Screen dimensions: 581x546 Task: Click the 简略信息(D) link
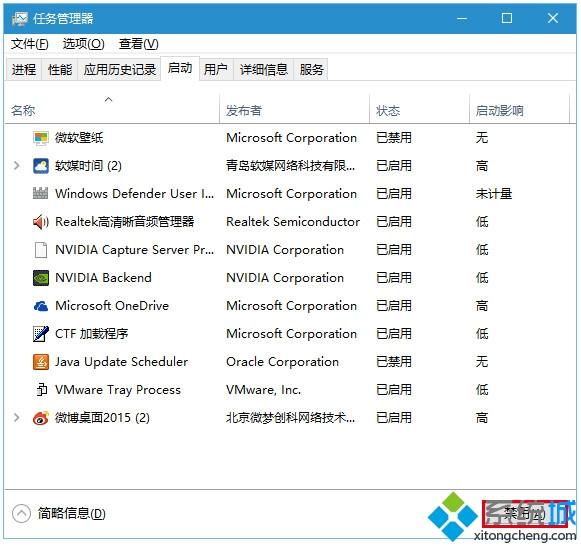72,513
